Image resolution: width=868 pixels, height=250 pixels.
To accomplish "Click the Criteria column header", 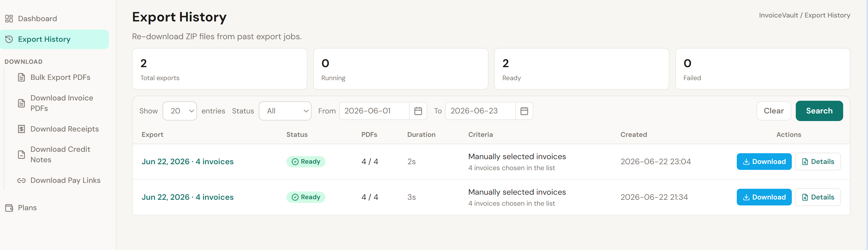I will (x=480, y=134).
